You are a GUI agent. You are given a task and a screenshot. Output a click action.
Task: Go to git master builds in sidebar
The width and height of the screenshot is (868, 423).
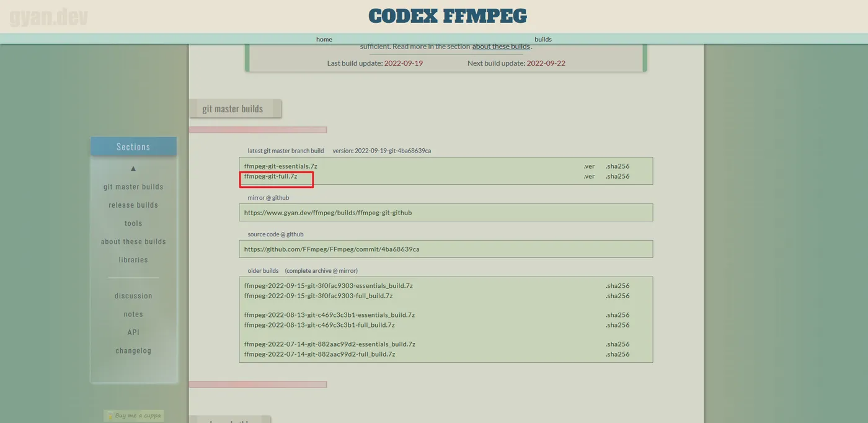pyautogui.click(x=133, y=187)
